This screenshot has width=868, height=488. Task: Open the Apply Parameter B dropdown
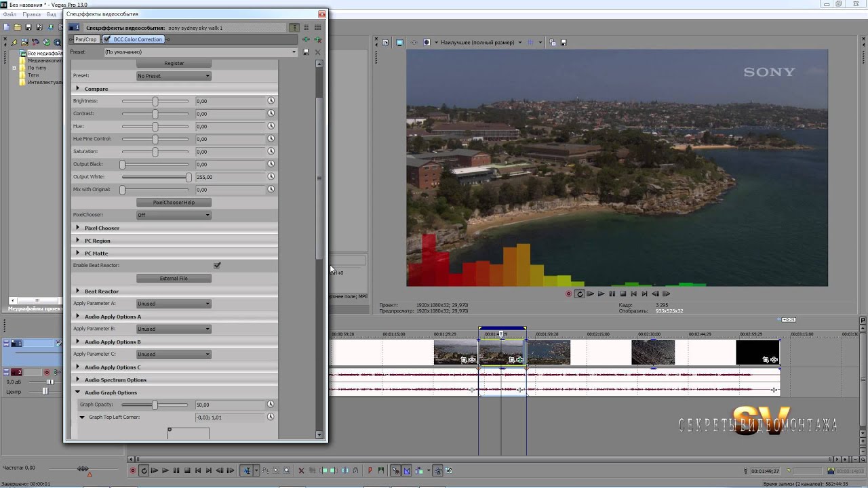(x=174, y=329)
